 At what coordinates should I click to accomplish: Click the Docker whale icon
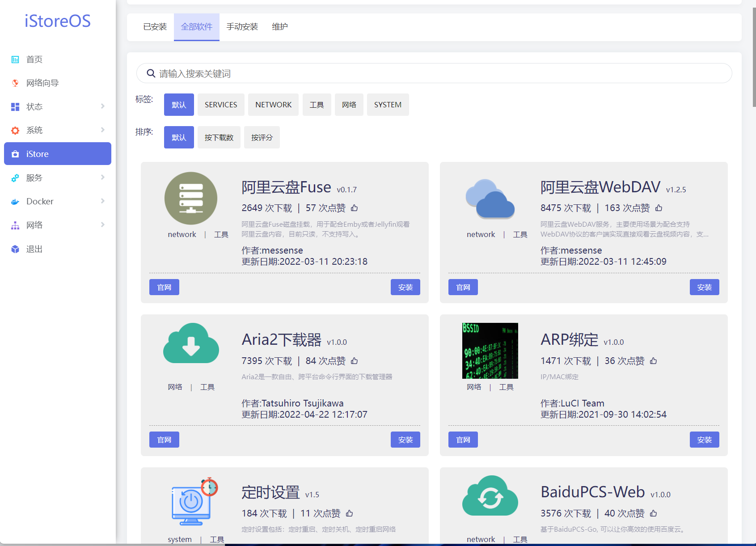15,201
